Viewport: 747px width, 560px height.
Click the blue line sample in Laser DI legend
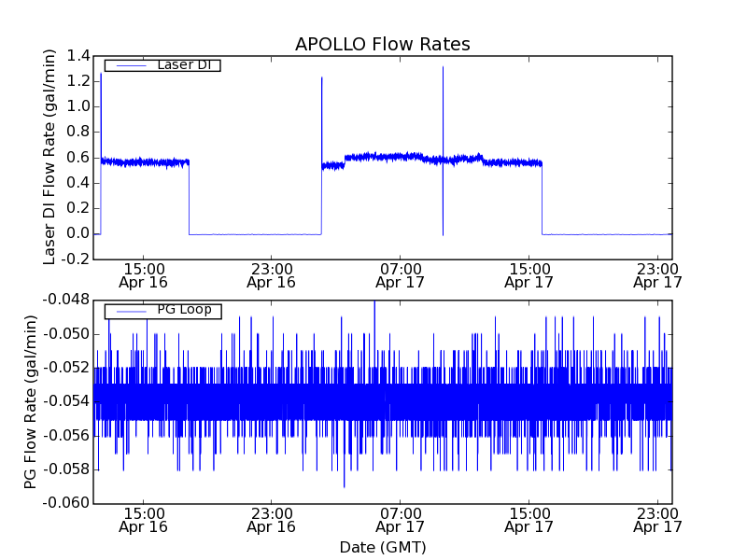[132, 65]
